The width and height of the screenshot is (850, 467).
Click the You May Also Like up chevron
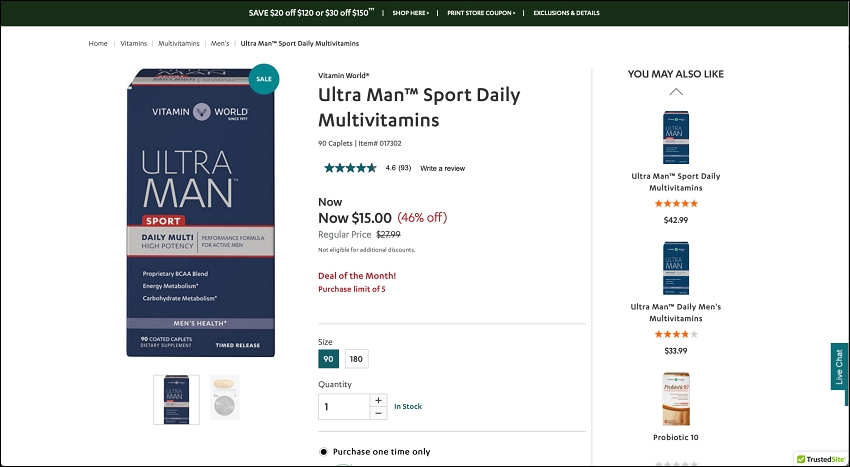pyautogui.click(x=675, y=92)
